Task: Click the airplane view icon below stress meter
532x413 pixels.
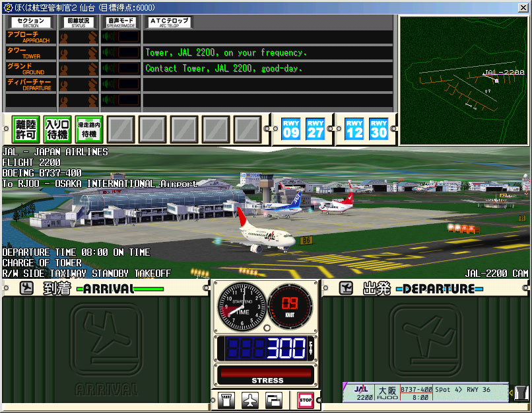Action: (x=250, y=400)
